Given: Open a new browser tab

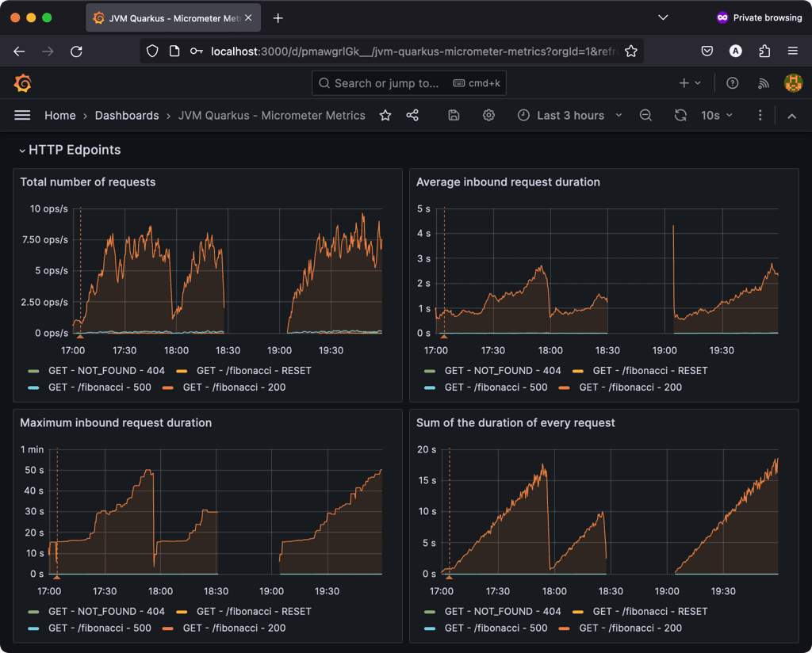Looking at the screenshot, I should 278,18.
